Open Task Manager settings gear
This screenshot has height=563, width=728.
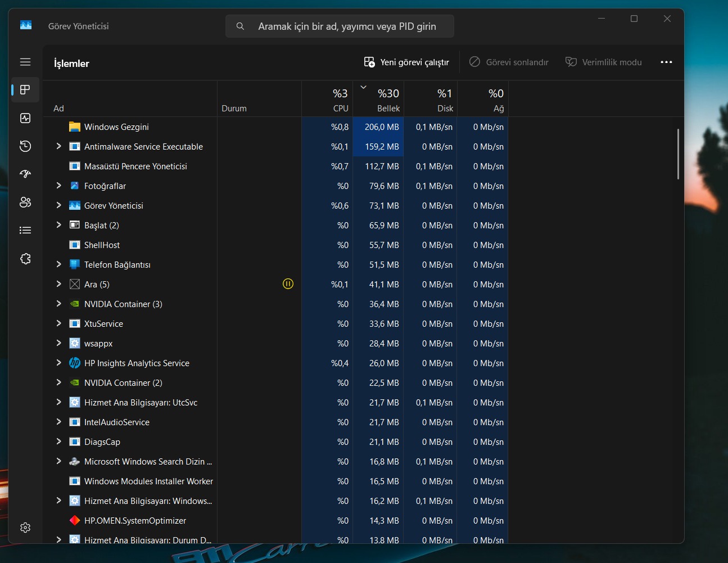(x=25, y=528)
